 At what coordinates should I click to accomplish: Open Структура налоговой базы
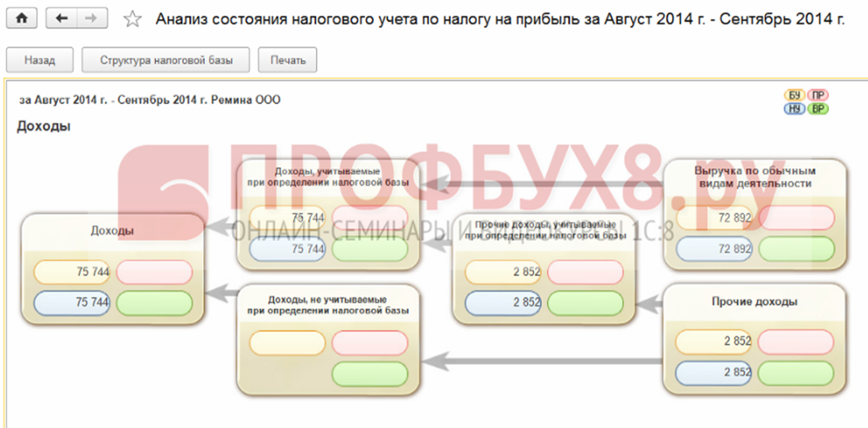pos(165,60)
